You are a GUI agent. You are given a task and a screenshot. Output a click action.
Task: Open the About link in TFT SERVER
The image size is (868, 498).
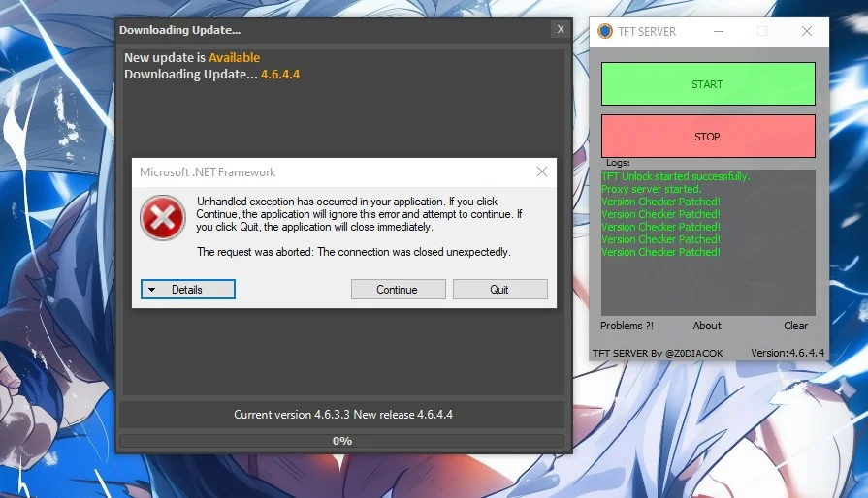coord(707,326)
